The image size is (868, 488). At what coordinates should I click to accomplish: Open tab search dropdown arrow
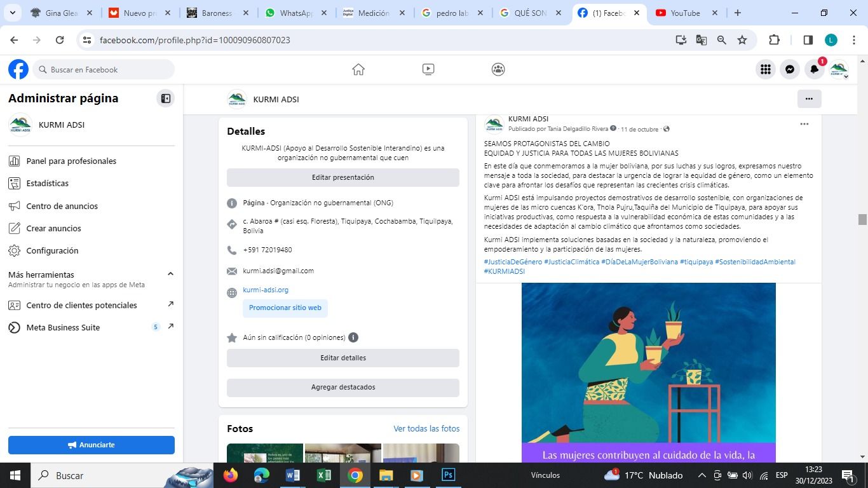coord(13,13)
